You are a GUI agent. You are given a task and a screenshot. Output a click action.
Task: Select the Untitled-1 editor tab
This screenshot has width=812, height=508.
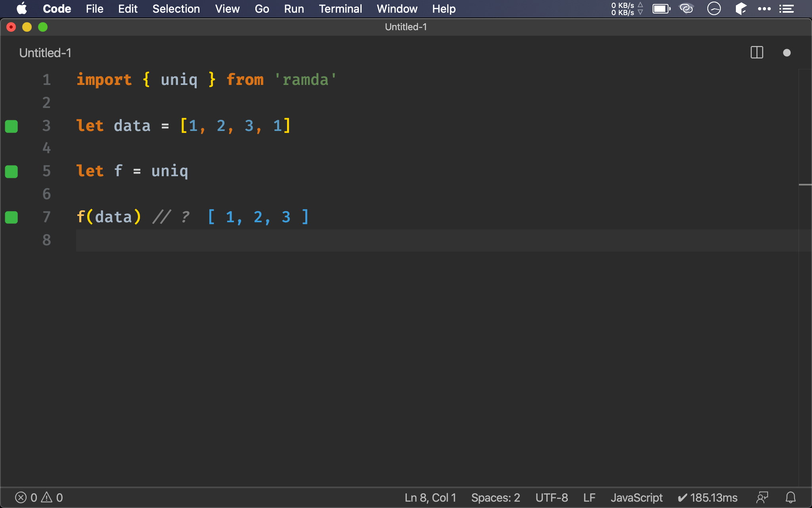coord(45,53)
